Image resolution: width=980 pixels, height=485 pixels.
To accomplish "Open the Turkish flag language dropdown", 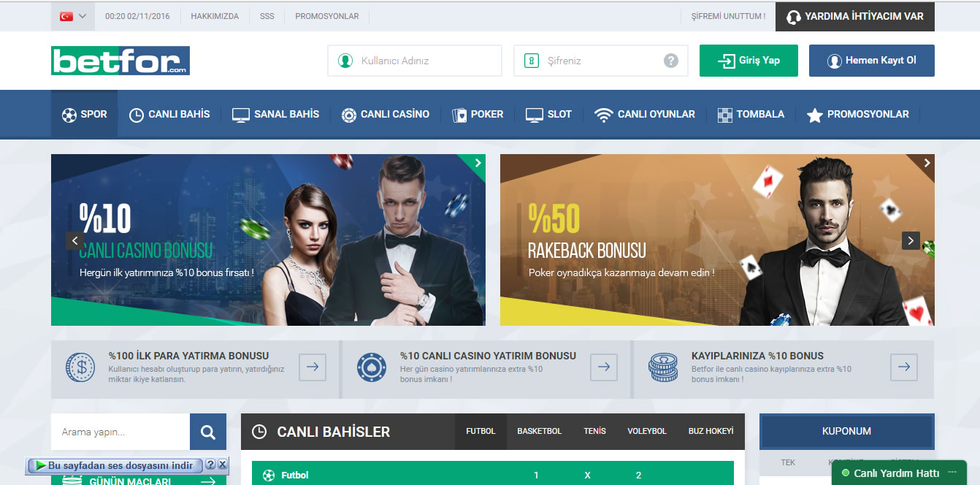I will tap(73, 16).
